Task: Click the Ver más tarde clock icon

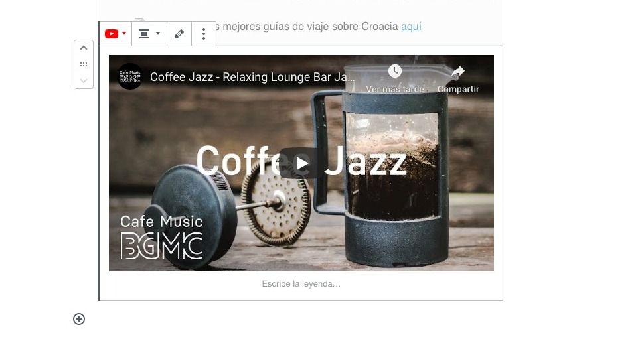Action: coord(394,71)
